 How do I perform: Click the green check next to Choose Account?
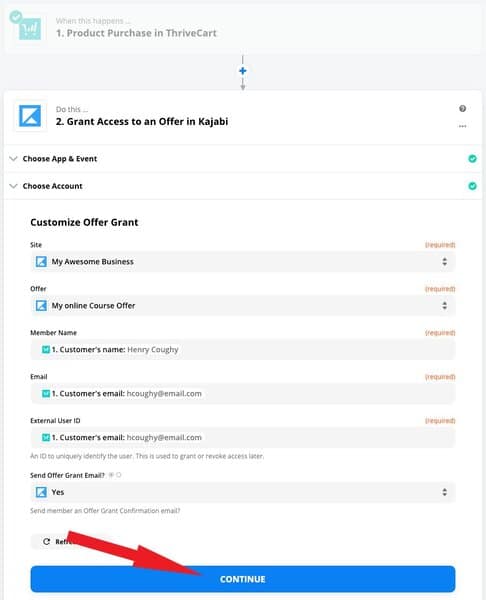coord(473,186)
